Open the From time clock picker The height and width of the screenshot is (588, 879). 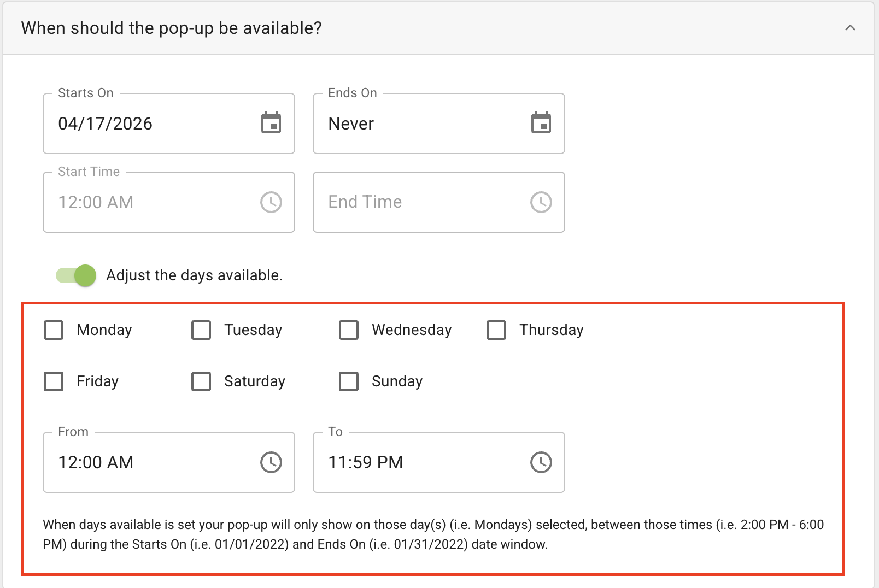click(x=271, y=462)
